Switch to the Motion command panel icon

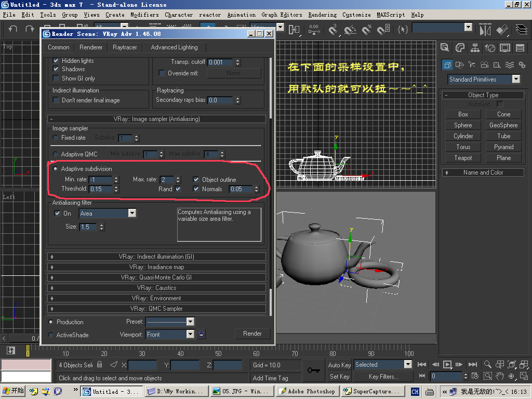[x=490, y=48]
